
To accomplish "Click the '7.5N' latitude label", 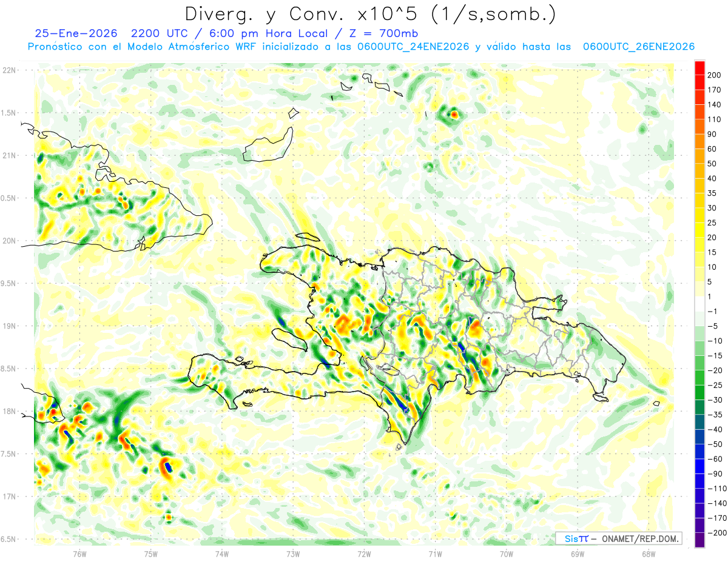I will point(9,454).
